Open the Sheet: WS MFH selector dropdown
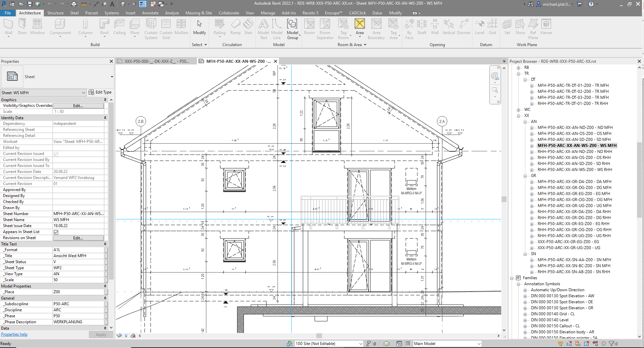The image size is (644, 348). pos(84,93)
